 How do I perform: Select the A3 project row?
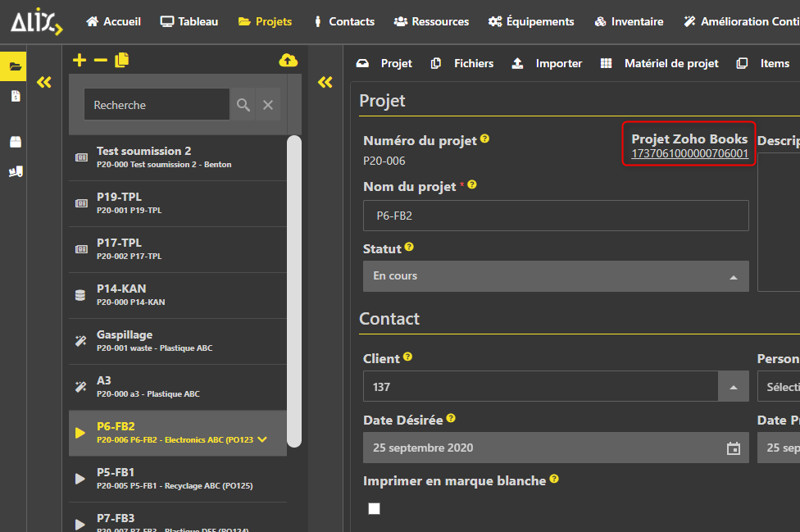pos(178,387)
